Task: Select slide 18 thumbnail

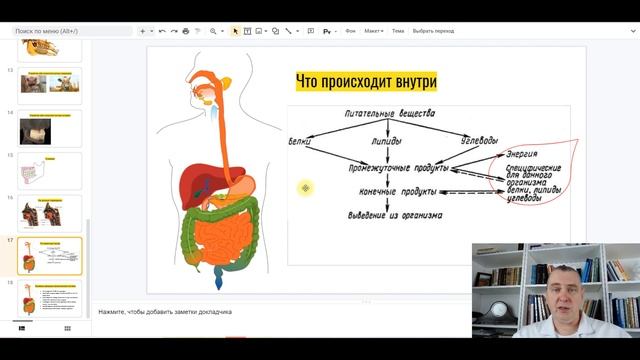Action: coord(50,298)
